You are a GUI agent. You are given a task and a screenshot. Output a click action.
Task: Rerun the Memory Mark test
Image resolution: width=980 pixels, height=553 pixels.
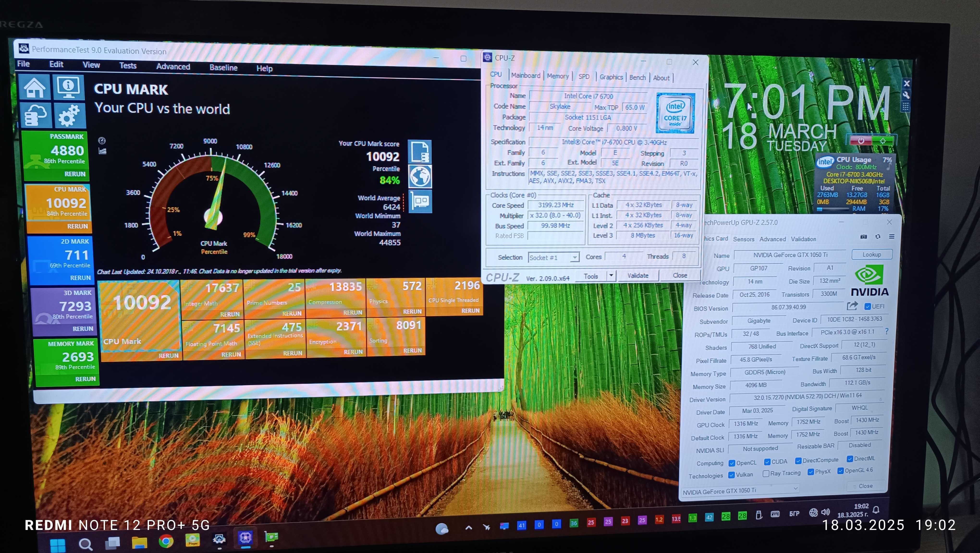85,379
